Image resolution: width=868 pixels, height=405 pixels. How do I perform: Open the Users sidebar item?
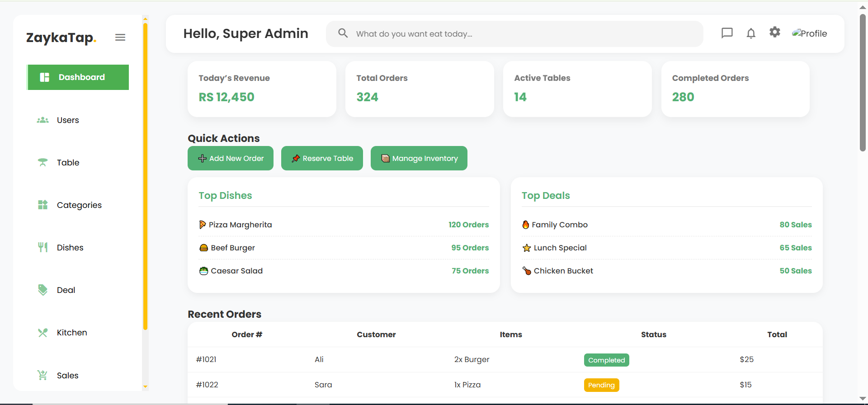(x=68, y=120)
